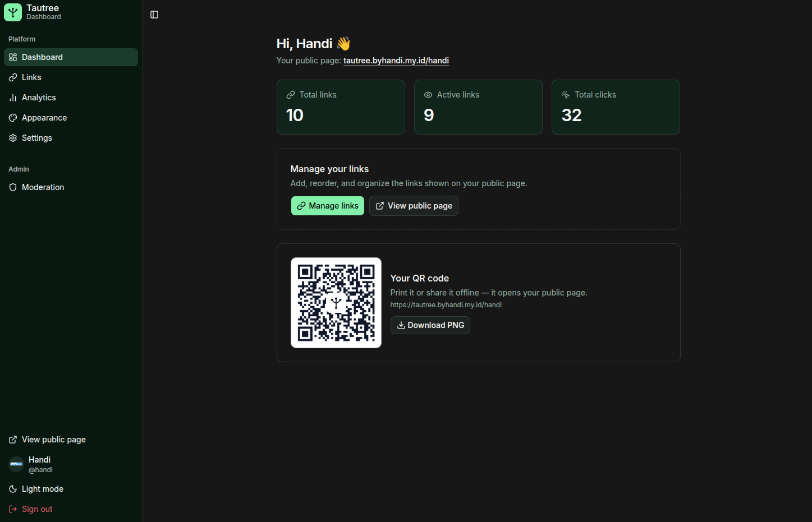Viewport: 812px width, 522px height.
Task: Click the Active links value 9
Action: tap(429, 115)
